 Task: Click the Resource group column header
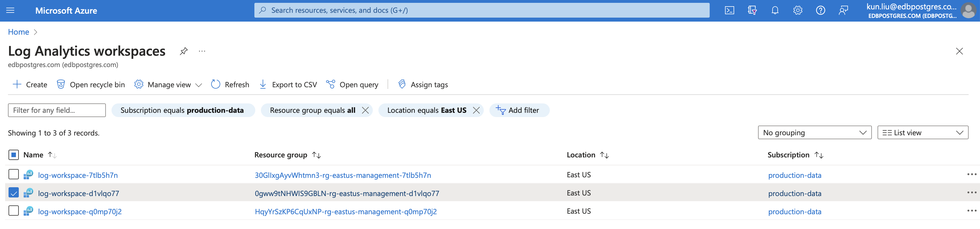(x=281, y=155)
